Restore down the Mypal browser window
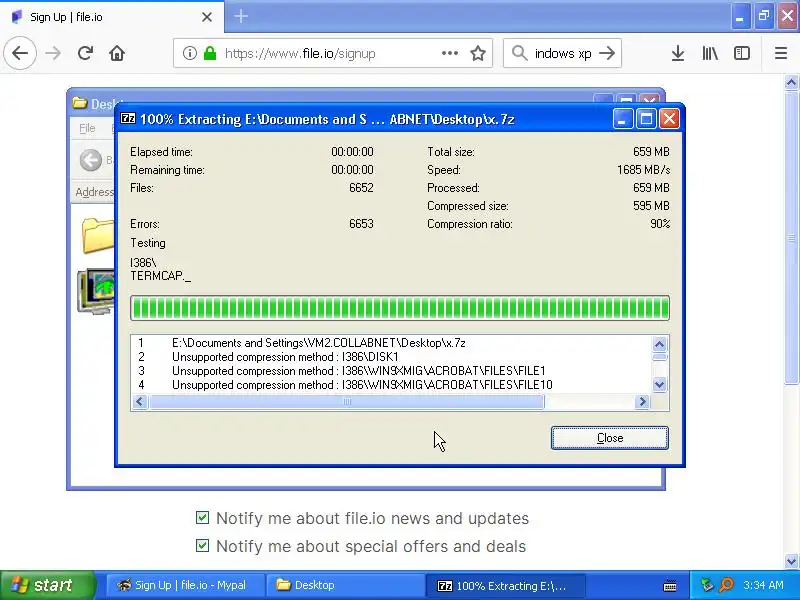This screenshot has width=800, height=600. click(x=764, y=17)
